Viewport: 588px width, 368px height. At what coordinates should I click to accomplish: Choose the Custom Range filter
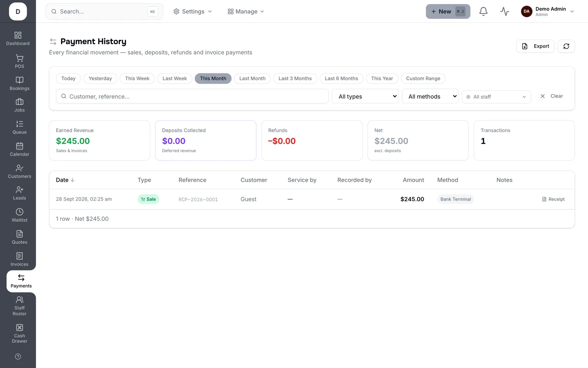[423, 78]
